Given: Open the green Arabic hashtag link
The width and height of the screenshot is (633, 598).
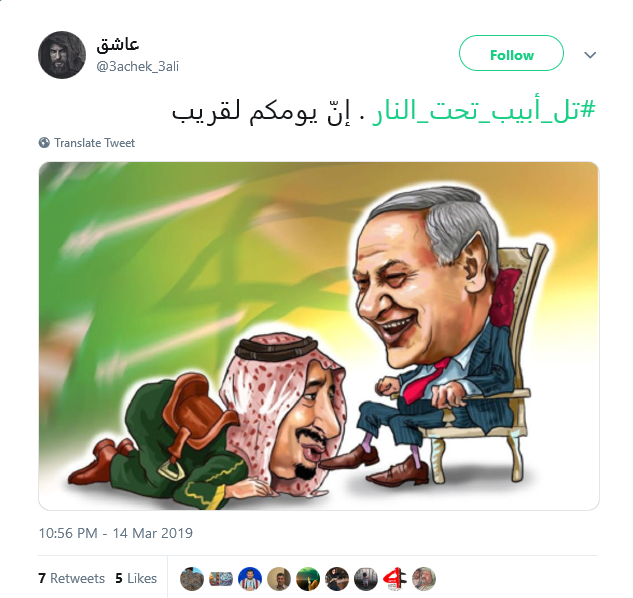Looking at the screenshot, I should pyautogui.click(x=484, y=110).
